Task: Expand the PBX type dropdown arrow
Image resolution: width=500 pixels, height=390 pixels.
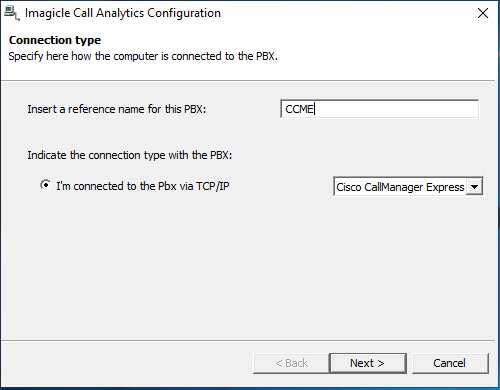Action: 474,187
